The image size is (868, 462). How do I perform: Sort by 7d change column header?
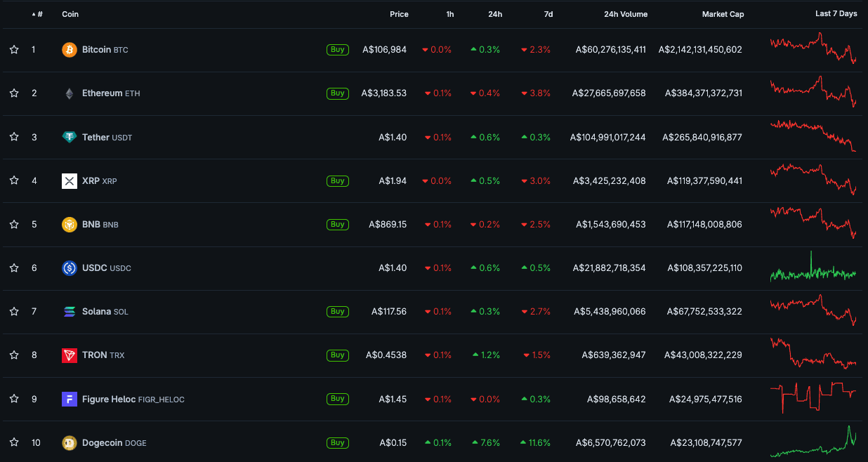point(548,14)
